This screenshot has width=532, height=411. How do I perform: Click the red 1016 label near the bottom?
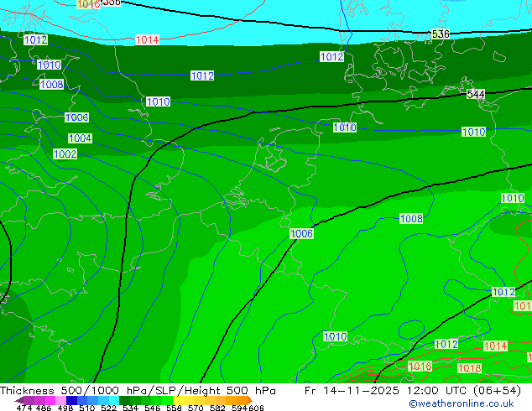[x=420, y=367]
